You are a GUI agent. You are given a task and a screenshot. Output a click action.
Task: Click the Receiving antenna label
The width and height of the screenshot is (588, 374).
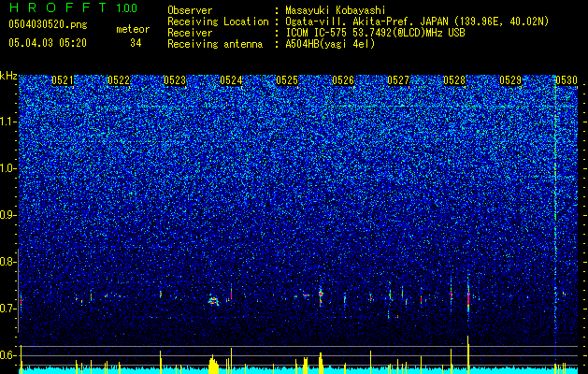coord(215,44)
